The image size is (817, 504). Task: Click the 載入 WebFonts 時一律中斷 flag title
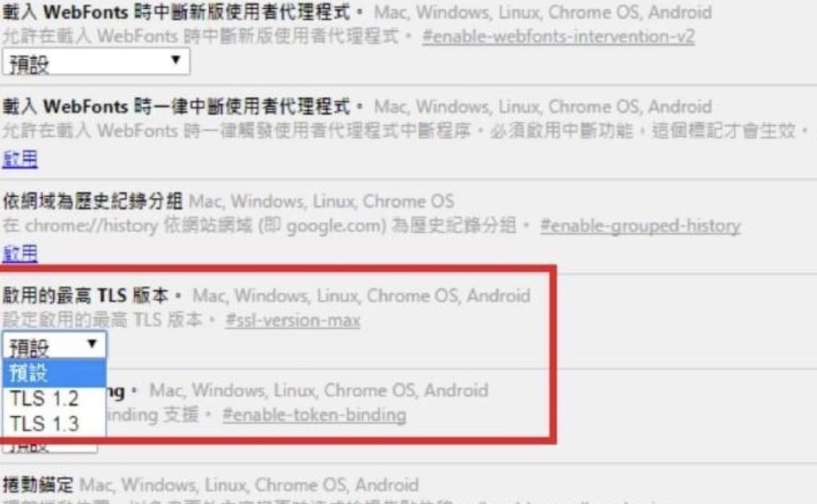[x=176, y=106]
